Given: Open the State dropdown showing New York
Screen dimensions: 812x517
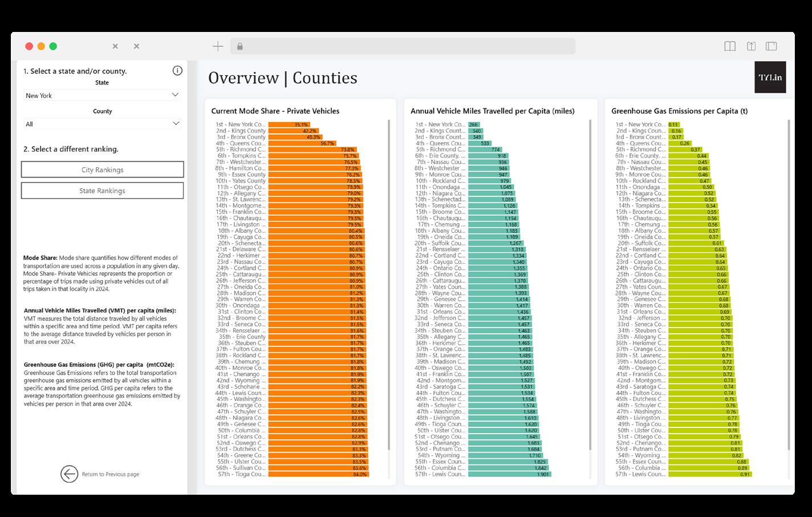Looking at the screenshot, I should [102, 95].
